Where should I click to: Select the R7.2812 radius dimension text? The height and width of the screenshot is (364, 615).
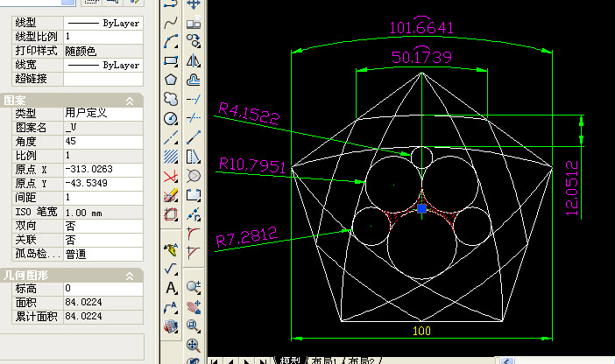247,237
